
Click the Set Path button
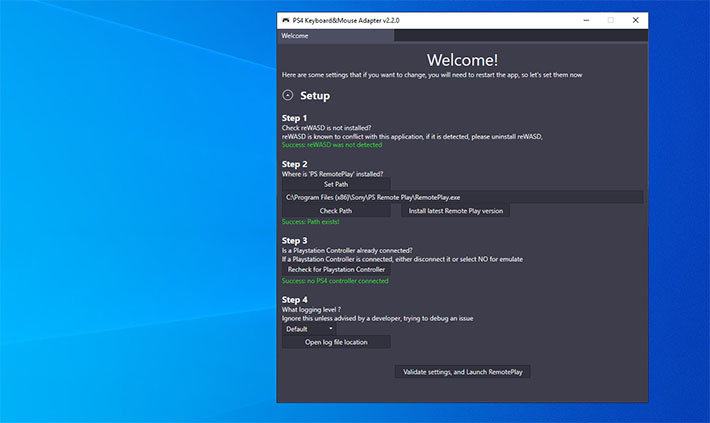click(336, 184)
